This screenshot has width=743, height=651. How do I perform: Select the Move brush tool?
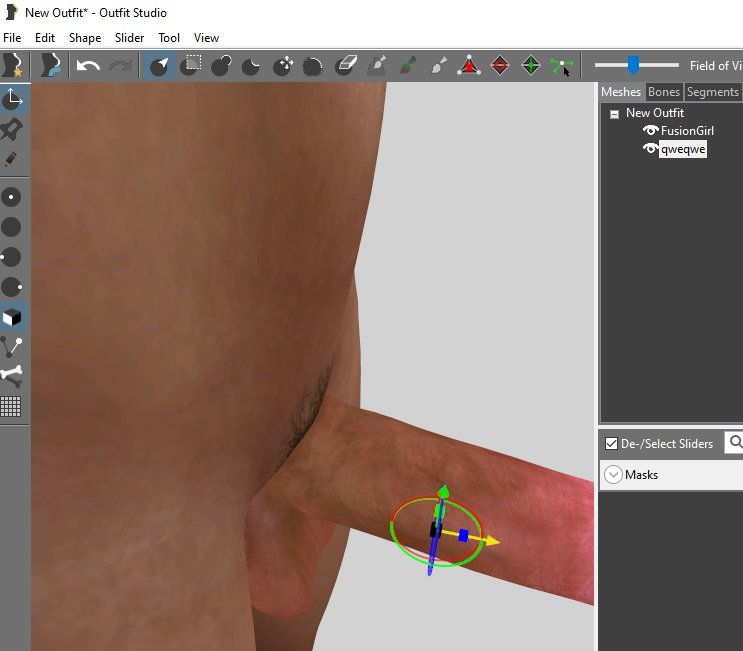(x=282, y=66)
